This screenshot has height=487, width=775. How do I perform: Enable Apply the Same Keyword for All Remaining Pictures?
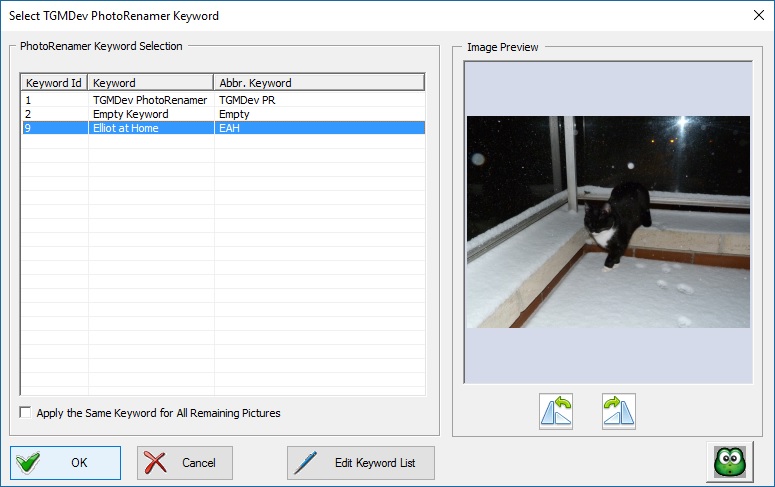pos(25,412)
